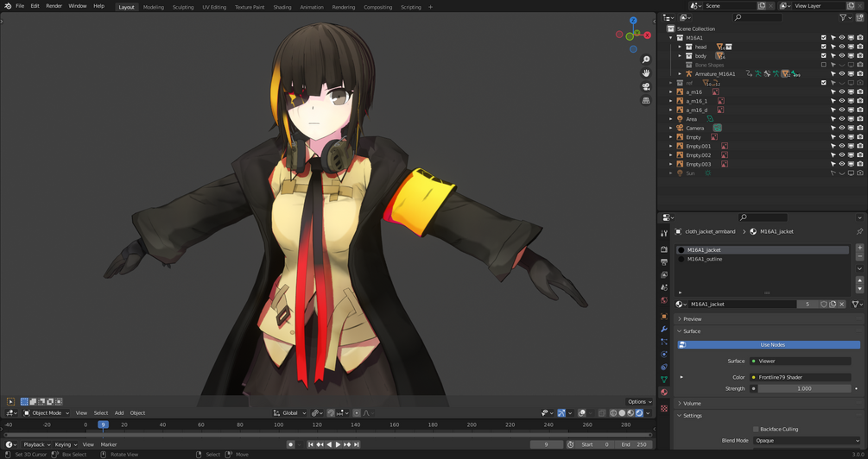868x459 pixels.
Task: Switch to the Shading workspace tab
Action: tap(282, 7)
